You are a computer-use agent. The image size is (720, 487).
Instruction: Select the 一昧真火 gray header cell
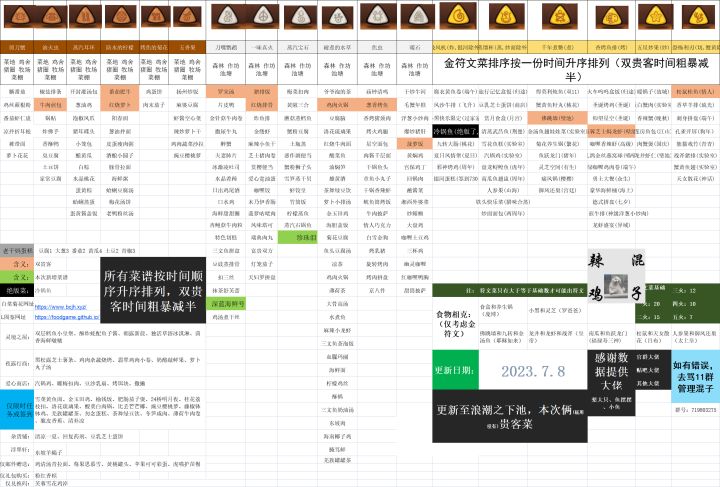(x=262, y=47)
